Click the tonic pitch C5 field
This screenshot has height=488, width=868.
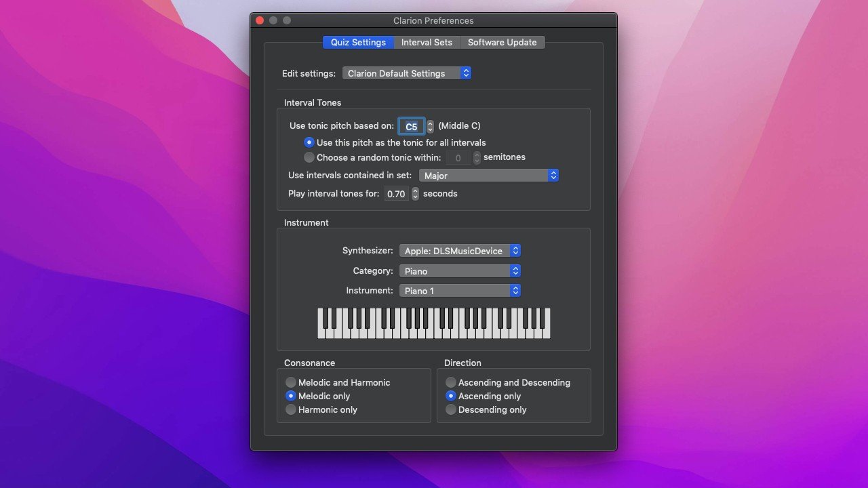[411, 126]
